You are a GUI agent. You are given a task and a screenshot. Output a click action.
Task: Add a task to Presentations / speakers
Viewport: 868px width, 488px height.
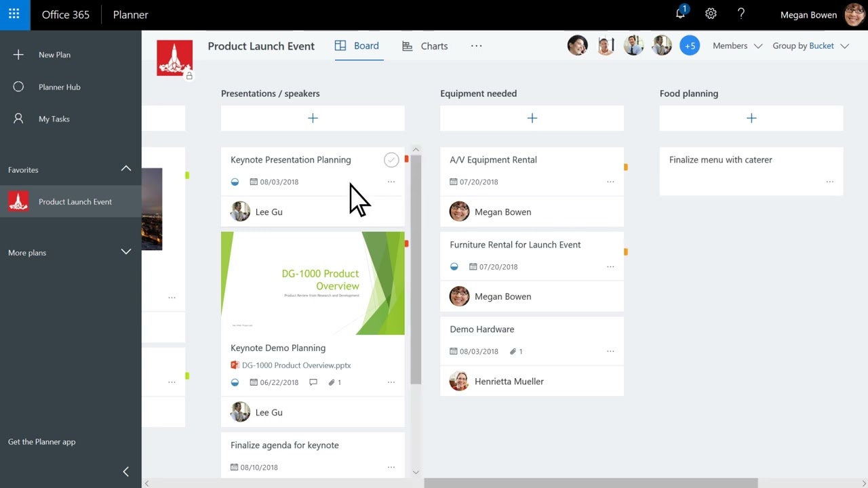click(x=313, y=118)
